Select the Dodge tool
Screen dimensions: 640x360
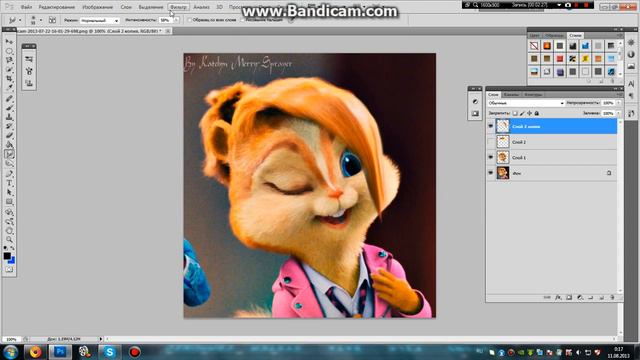click(x=9, y=164)
